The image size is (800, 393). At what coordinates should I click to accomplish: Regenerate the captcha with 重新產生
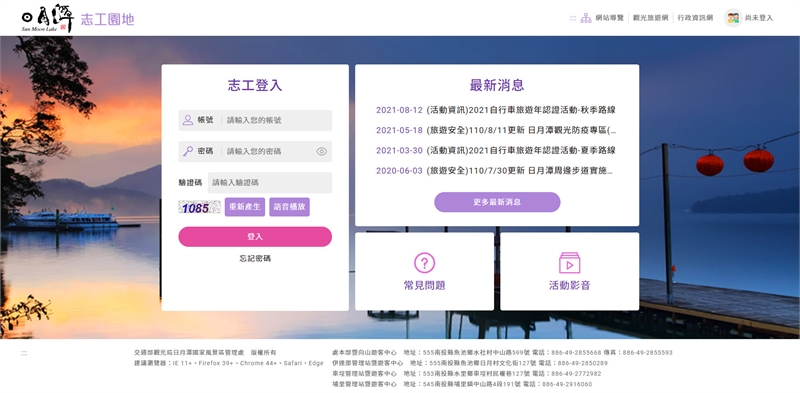click(245, 207)
